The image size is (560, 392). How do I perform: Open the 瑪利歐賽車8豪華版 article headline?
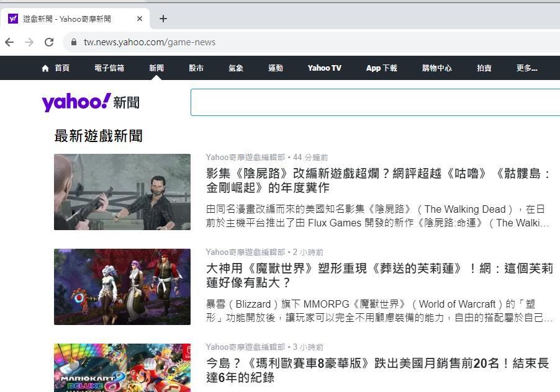(373, 367)
